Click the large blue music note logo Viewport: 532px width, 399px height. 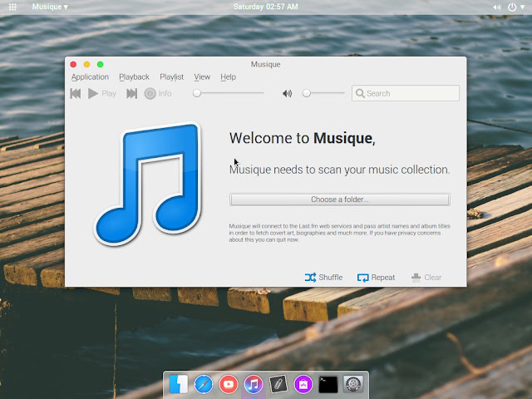[147, 184]
